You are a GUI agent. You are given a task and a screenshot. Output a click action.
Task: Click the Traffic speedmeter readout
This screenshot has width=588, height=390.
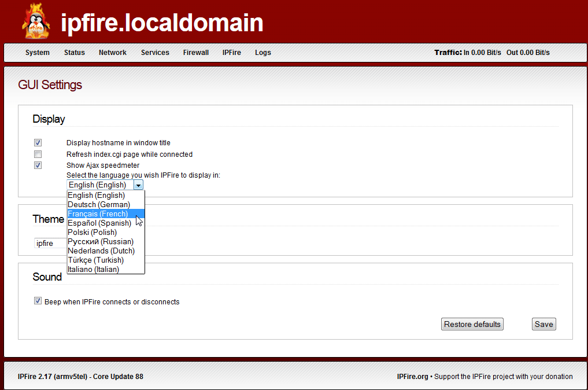492,53
